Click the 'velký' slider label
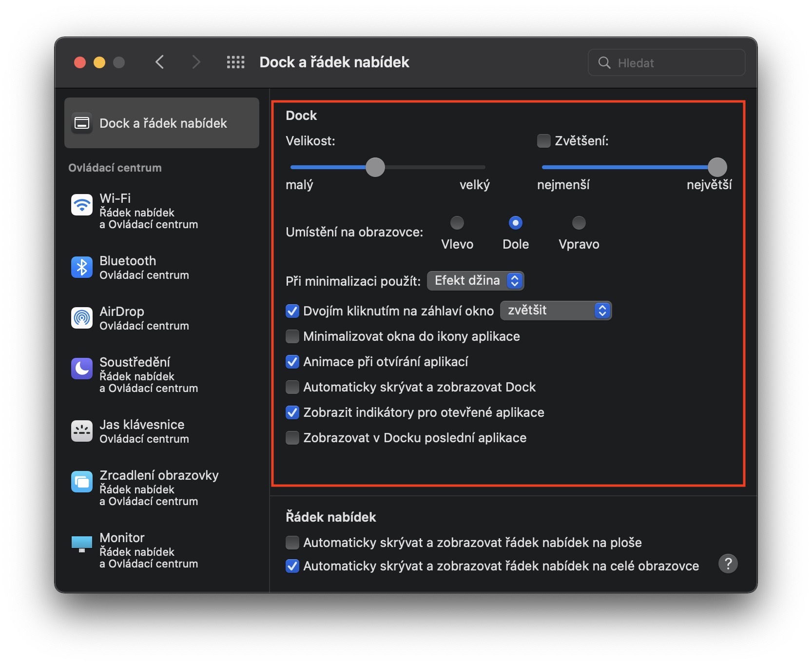Screen dimensions: 812x665 pyautogui.click(x=475, y=185)
